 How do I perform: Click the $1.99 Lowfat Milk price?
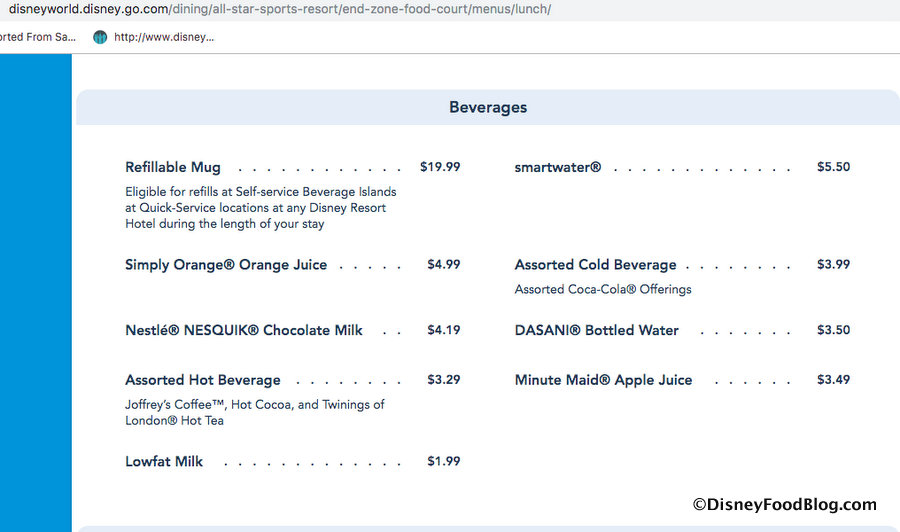click(443, 461)
